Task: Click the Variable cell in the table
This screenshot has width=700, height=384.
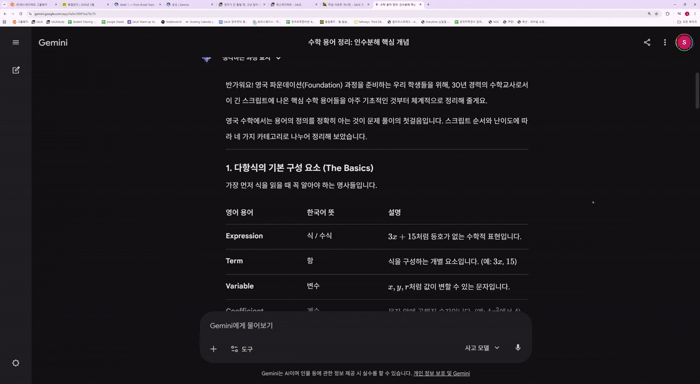Action: [x=239, y=286]
